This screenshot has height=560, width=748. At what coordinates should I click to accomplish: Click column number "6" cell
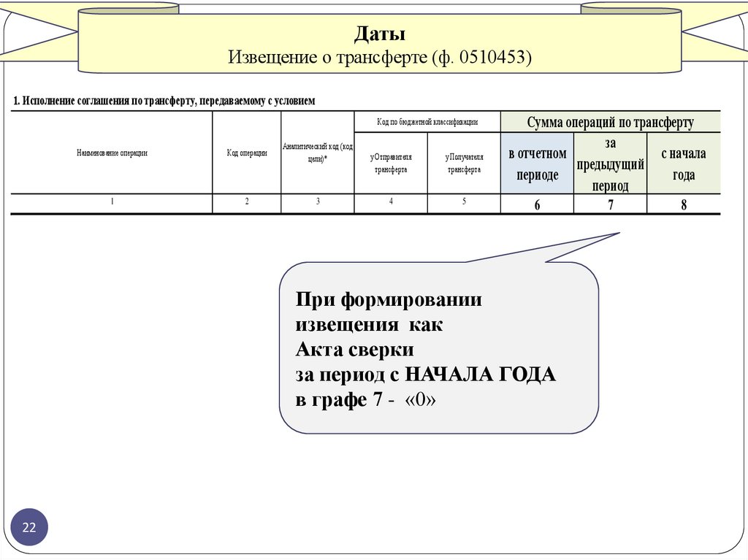(537, 204)
